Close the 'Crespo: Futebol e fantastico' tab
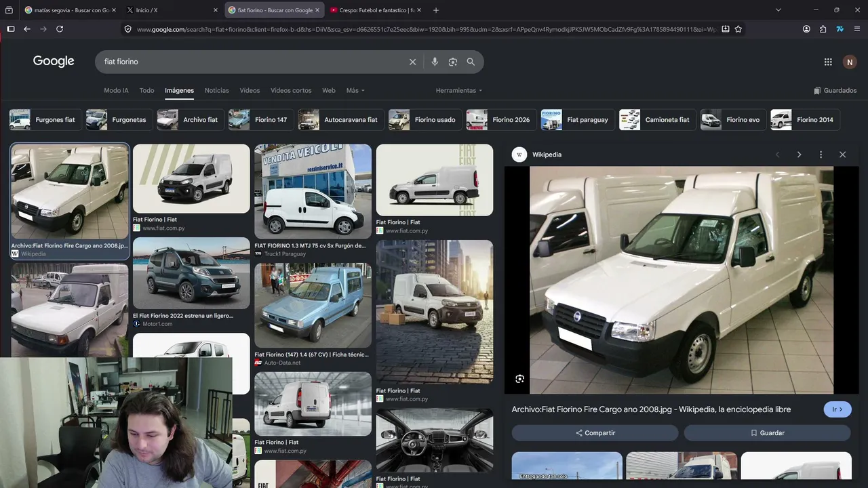Viewport: 868px width, 488px height. pos(419,10)
